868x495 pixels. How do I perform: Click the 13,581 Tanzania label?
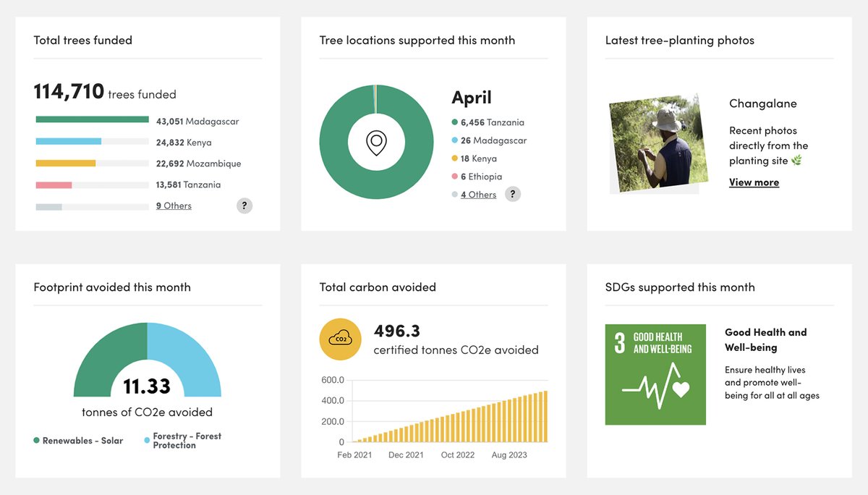[189, 185]
